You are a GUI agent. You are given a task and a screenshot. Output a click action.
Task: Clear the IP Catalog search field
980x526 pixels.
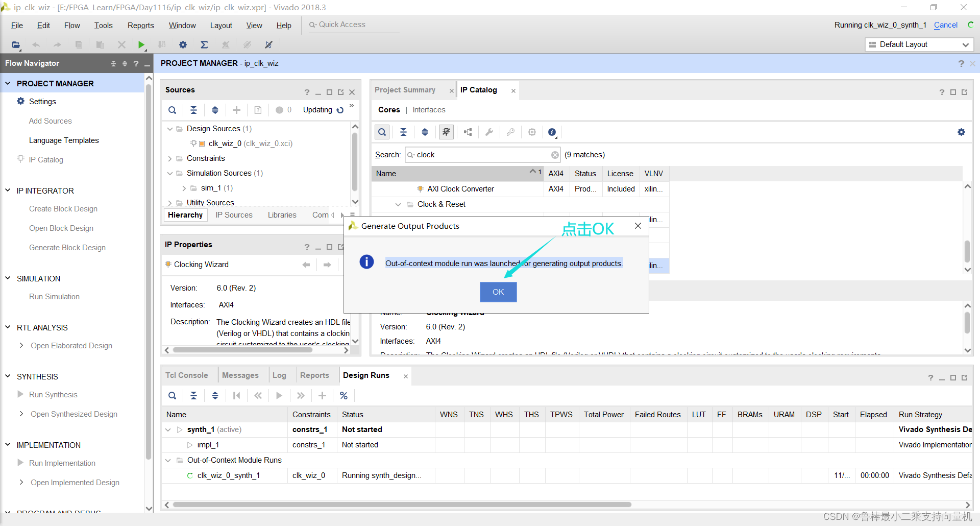pyautogui.click(x=555, y=155)
